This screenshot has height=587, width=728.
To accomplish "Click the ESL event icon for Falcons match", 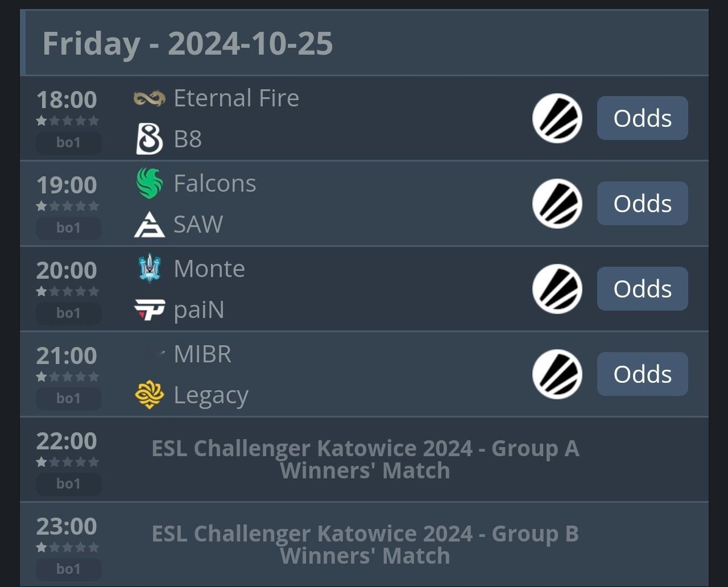I will (557, 204).
